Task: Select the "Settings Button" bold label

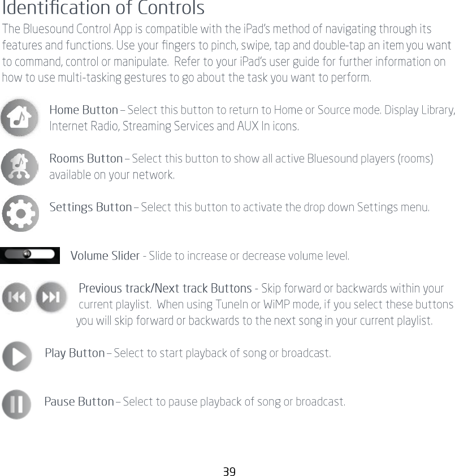Action: coord(90,207)
